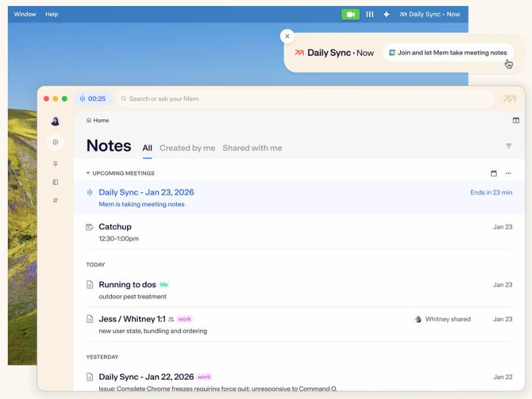Click 12:30-1:00pm time under Catchup
Screen dimensions: 532x399
(119, 238)
